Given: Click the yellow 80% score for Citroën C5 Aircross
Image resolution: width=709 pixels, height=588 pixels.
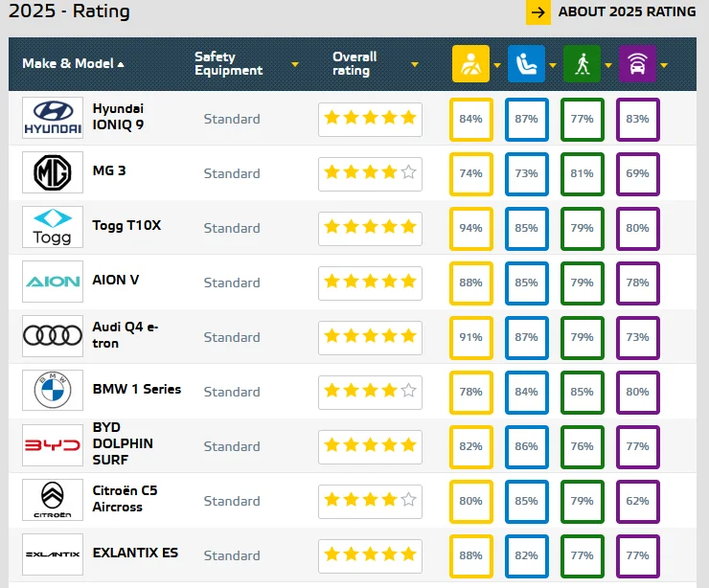Looking at the screenshot, I should (470, 502).
